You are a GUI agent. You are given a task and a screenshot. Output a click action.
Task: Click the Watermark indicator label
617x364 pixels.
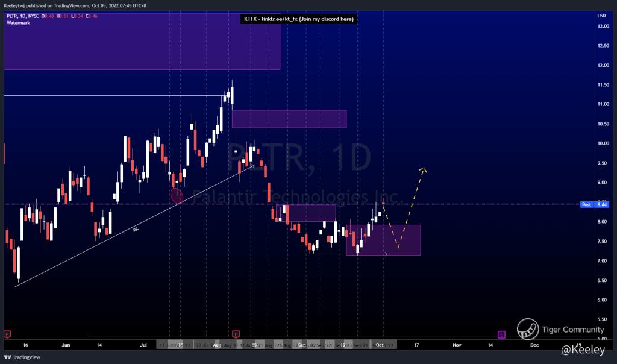(x=18, y=23)
